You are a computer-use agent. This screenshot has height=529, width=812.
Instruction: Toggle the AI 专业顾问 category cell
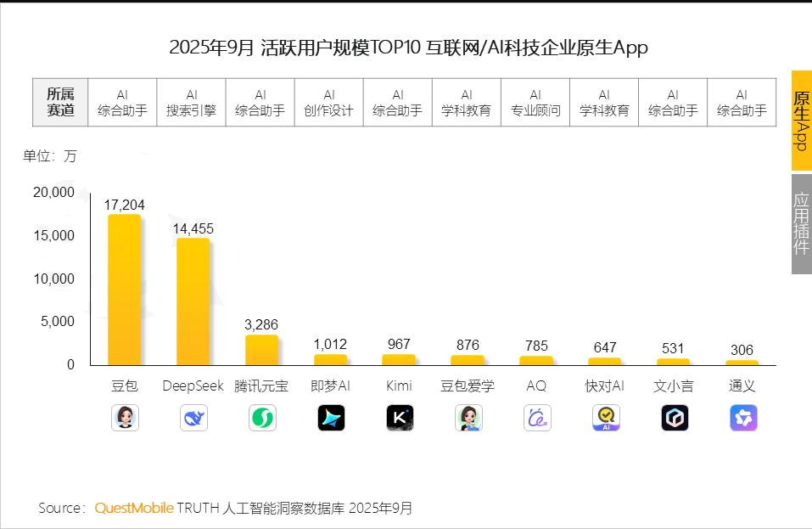(x=535, y=102)
